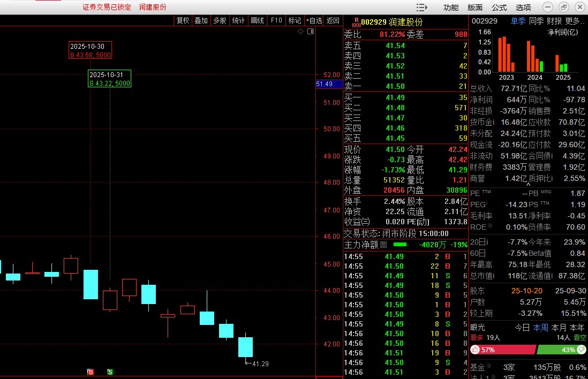
Task: Click the thumbs-down 看空 vote icon
Action: coord(581,350)
